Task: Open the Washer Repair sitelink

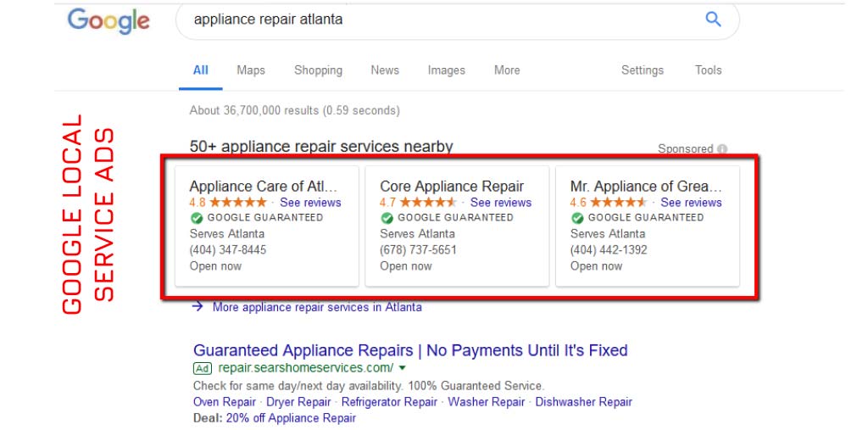Action: [x=486, y=402]
